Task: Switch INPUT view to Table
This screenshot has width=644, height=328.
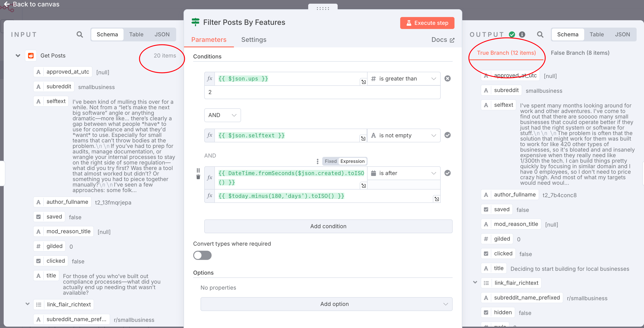Action: [136, 35]
